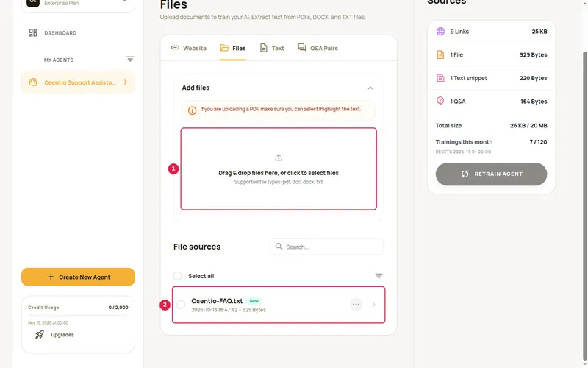This screenshot has height=368, width=588.
Task: Switch to the Website tab
Action: (189, 48)
